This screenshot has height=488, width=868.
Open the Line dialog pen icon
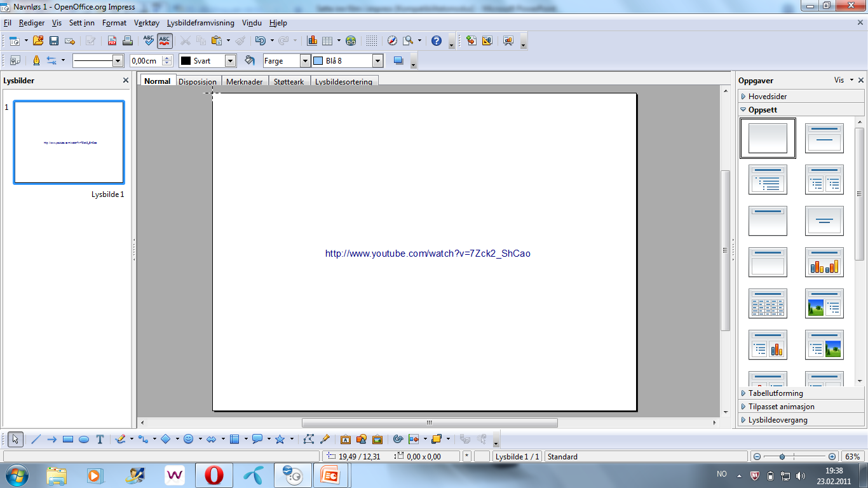tap(36, 60)
